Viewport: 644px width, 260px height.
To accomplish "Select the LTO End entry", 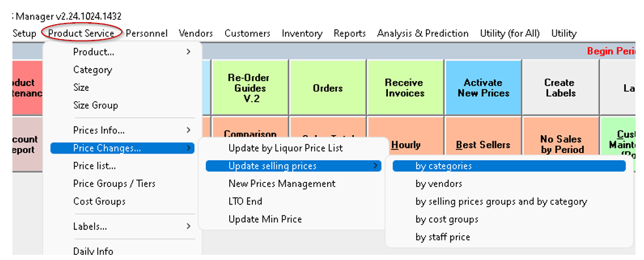I will coord(293,201).
